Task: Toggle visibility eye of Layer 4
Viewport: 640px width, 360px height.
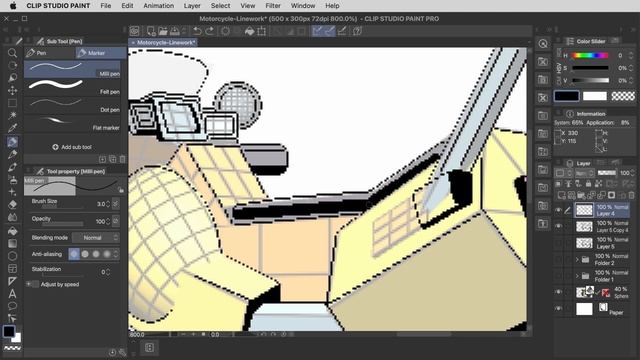Action: coord(558,210)
